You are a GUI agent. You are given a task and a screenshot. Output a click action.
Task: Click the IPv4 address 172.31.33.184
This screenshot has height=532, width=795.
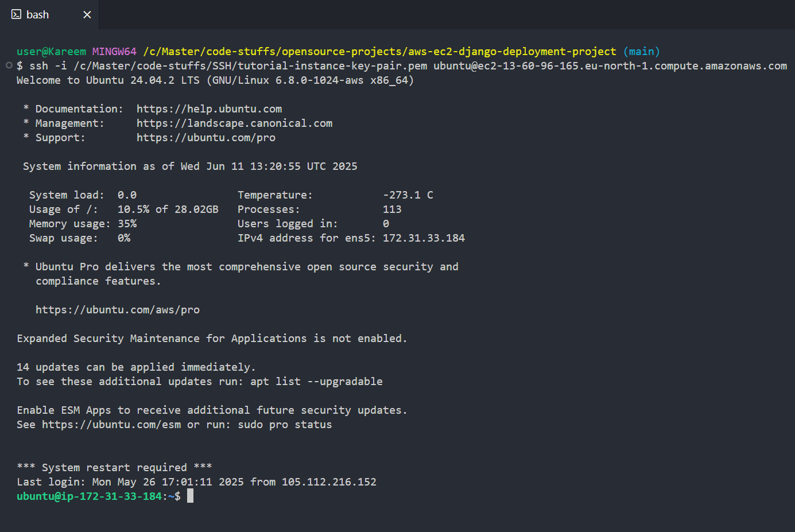point(424,238)
